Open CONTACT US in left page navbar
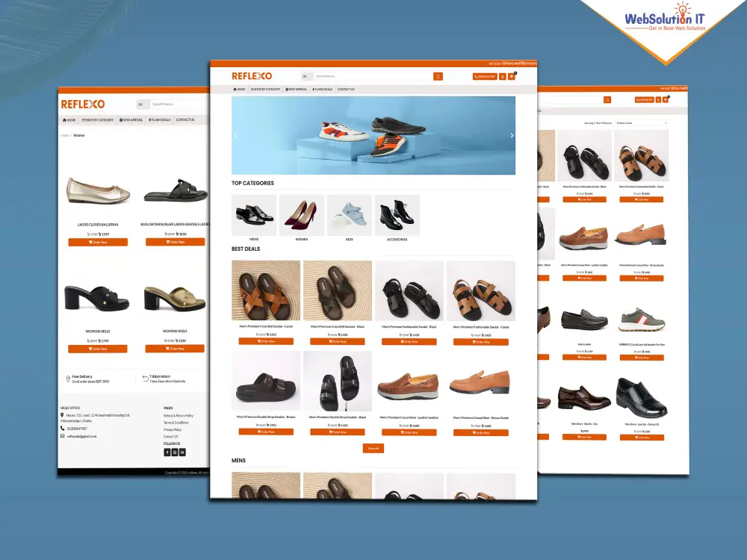The width and height of the screenshot is (747, 560). tap(185, 120)
